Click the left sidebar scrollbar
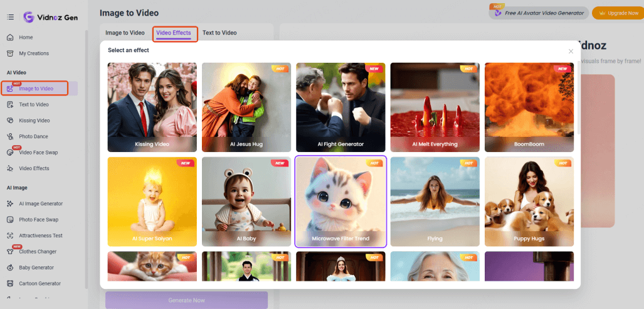 point(86,160)
